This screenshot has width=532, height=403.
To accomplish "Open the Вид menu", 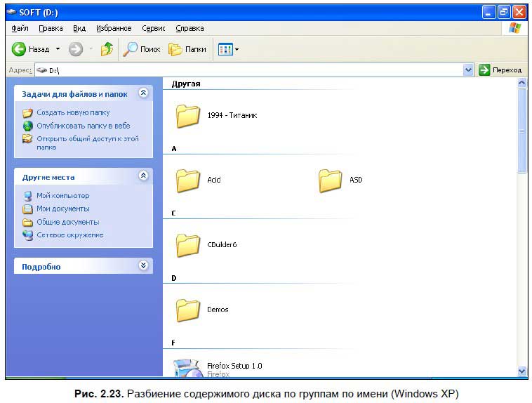I will 79,29.
